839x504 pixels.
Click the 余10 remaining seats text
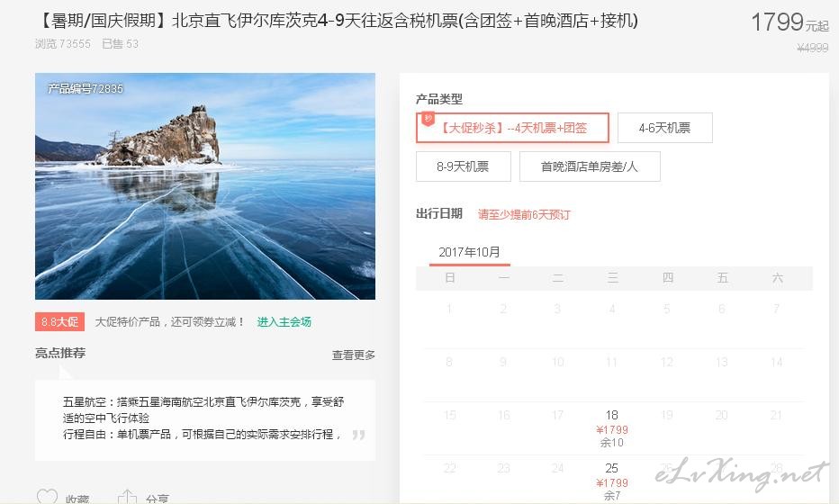[x=611, y=443]
